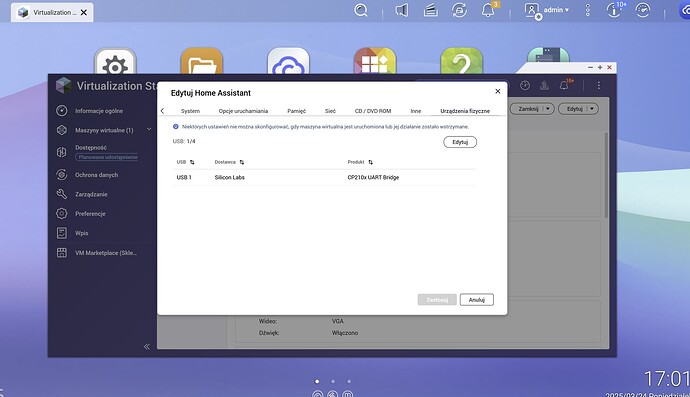Click Edytuj button in USB section

460,142
